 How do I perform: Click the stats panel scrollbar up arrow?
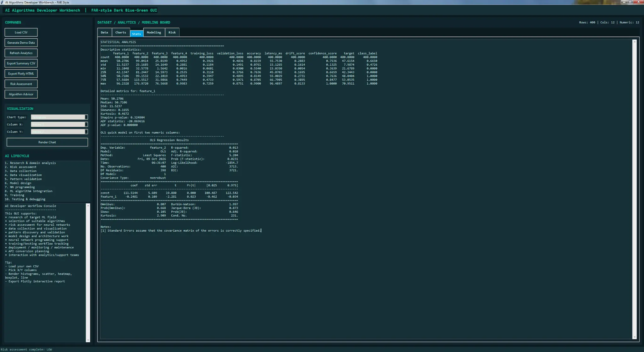click(x=635, y=41)
